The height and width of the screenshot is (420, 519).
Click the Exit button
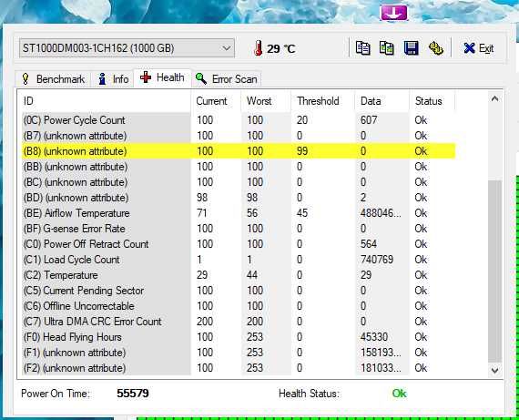pyautogui.click(x=479, y=48)
